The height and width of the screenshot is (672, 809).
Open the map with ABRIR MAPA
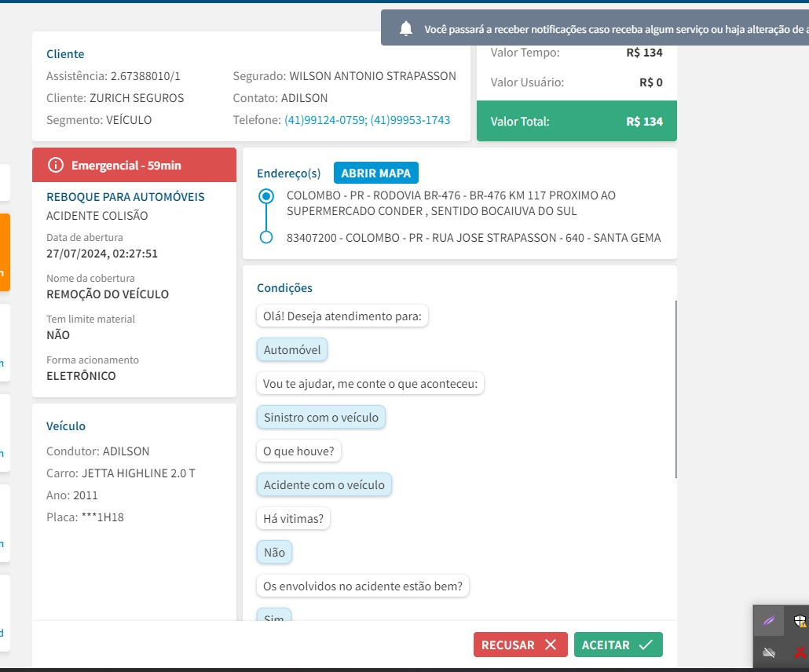point(376,173)
